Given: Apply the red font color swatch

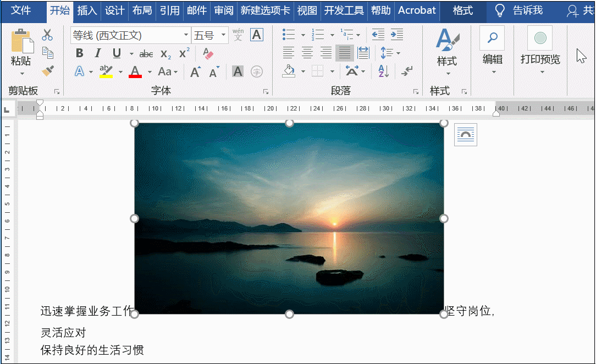Looking at the screenshot, I should click(x=135, y=71).
